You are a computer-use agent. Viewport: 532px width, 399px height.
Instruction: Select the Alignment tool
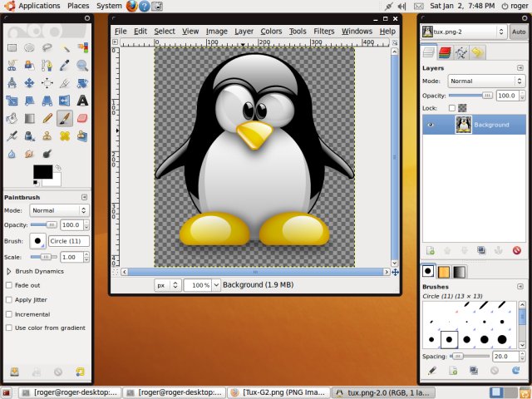click(47, 83)
